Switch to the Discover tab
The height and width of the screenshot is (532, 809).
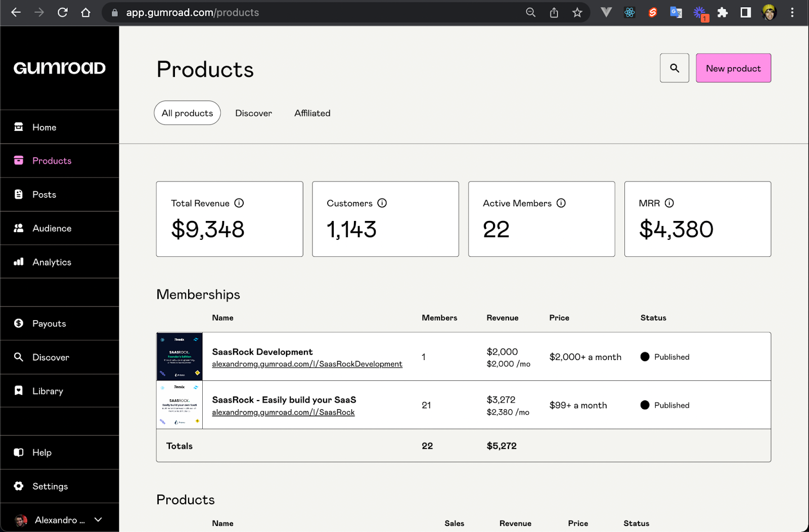pos(253,113)
